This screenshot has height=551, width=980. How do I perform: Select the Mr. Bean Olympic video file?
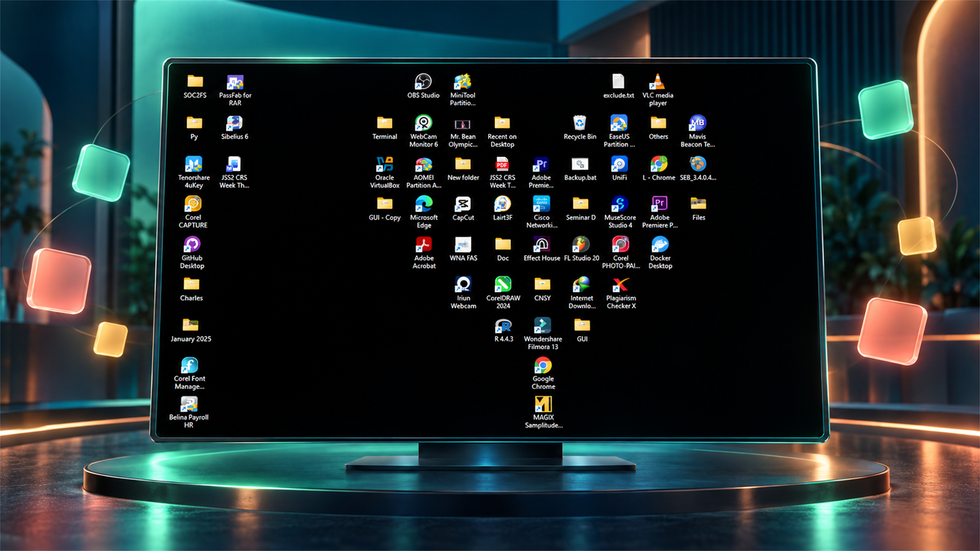point(463,124)
